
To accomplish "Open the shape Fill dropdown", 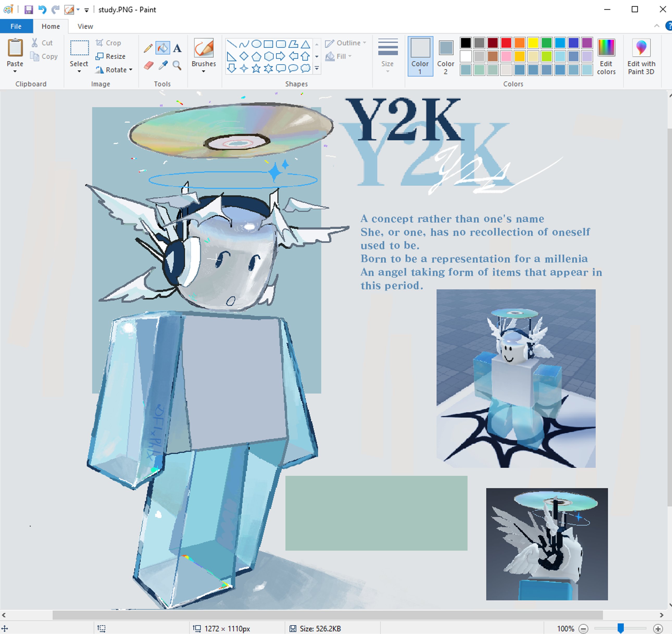I will [x=338, y=56].
